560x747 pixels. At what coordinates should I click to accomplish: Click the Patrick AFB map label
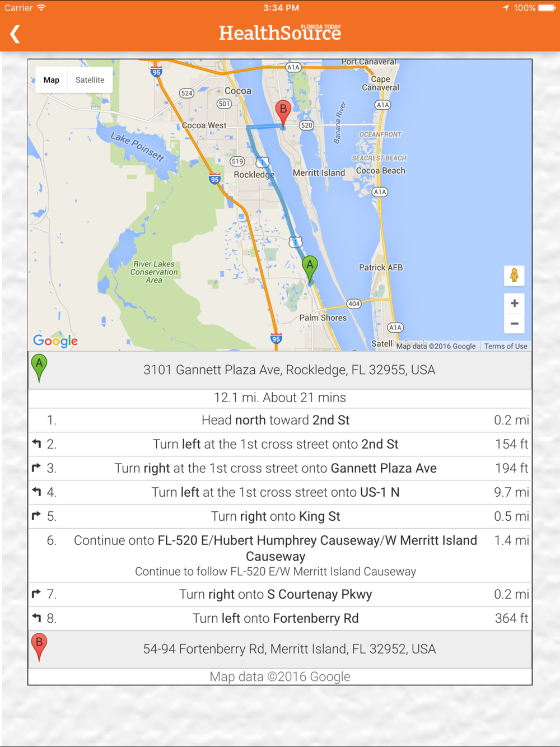(381, 268)
